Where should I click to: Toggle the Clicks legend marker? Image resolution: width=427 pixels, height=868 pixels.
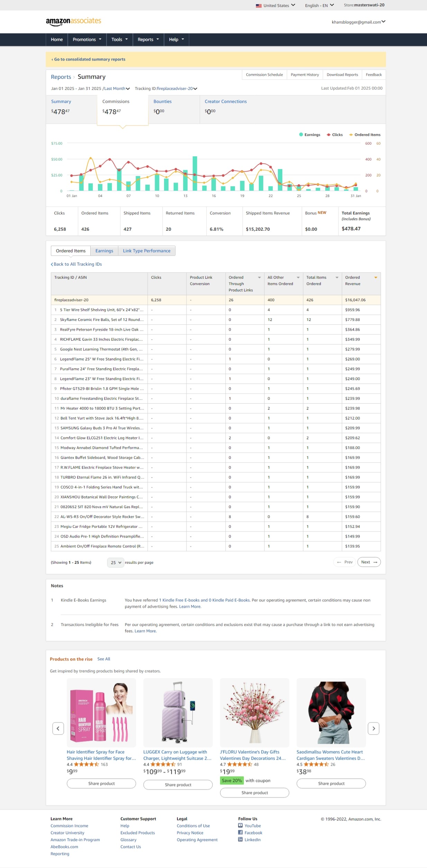[328, 135]
